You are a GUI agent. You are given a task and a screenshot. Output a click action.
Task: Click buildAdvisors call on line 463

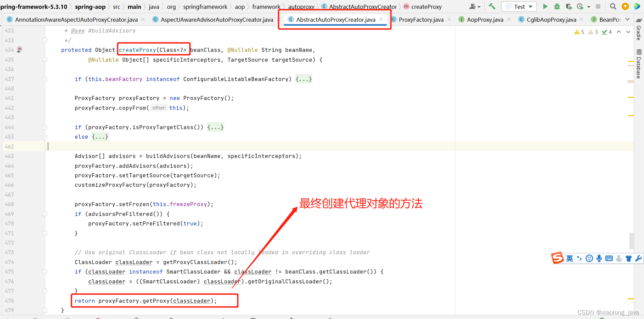168,156
